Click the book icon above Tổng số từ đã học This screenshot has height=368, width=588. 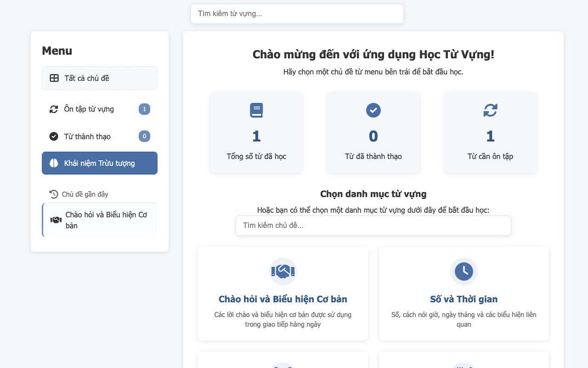click(x=256, y=110)
